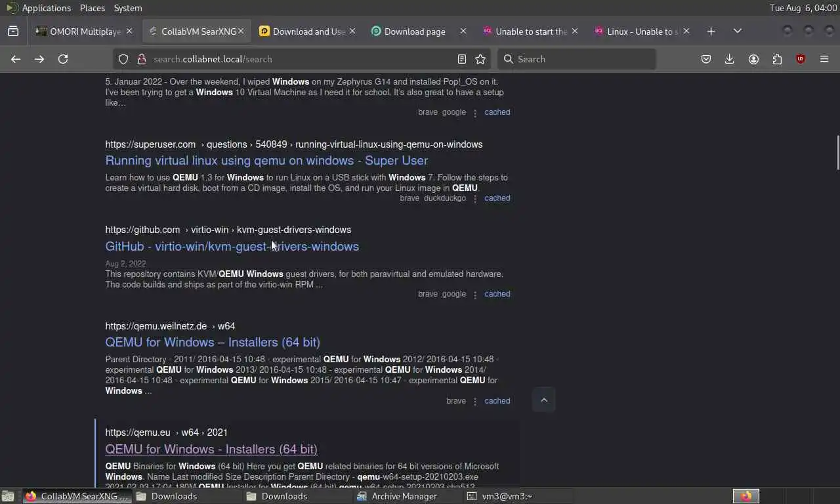The height and width of the screenshot is (504, 840).
Task: Open the Places menu
Action: [93, 8]
